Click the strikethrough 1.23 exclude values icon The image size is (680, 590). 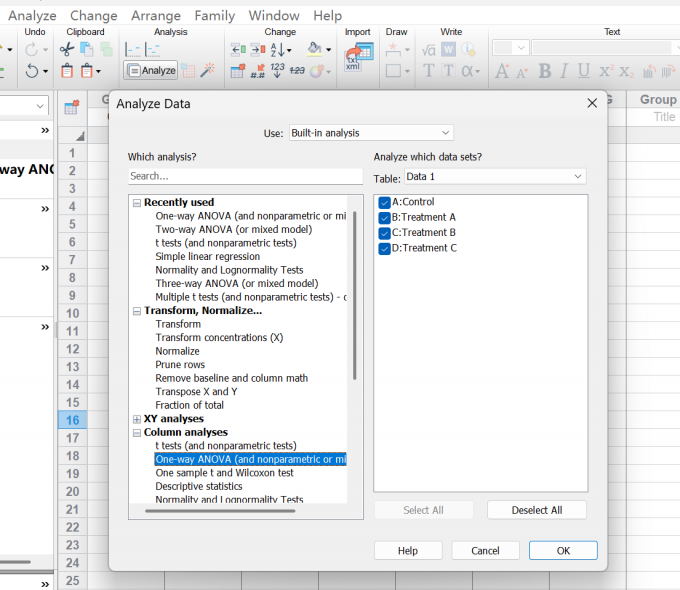(297, 70)
